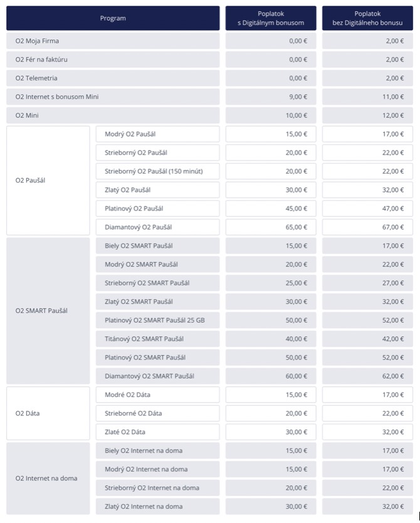The height and width of the screenshot is (523, 420).
Task: Select the Poplatok bez Digitálneho bonusu header
Action: pyautogui.click(x=367, y=18)
